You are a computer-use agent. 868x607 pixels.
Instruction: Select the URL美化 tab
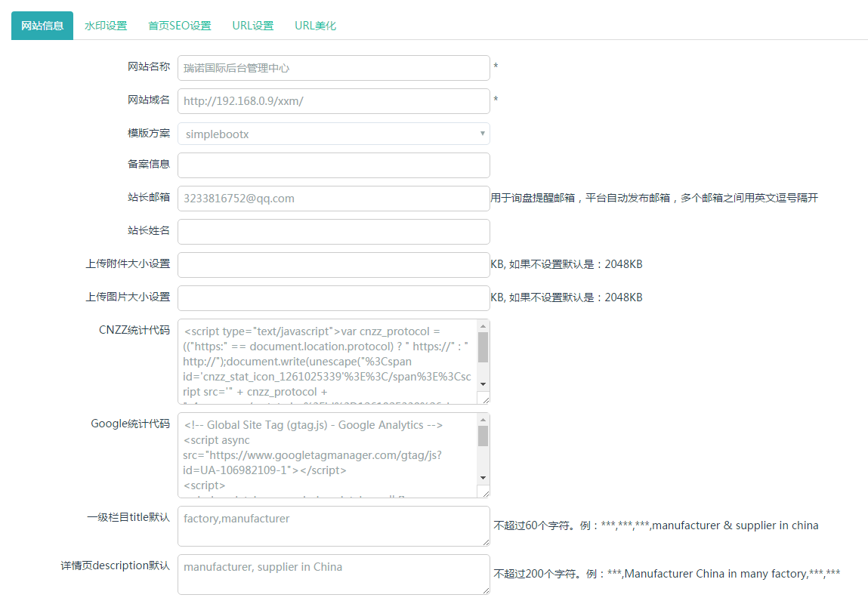[315, 26]
